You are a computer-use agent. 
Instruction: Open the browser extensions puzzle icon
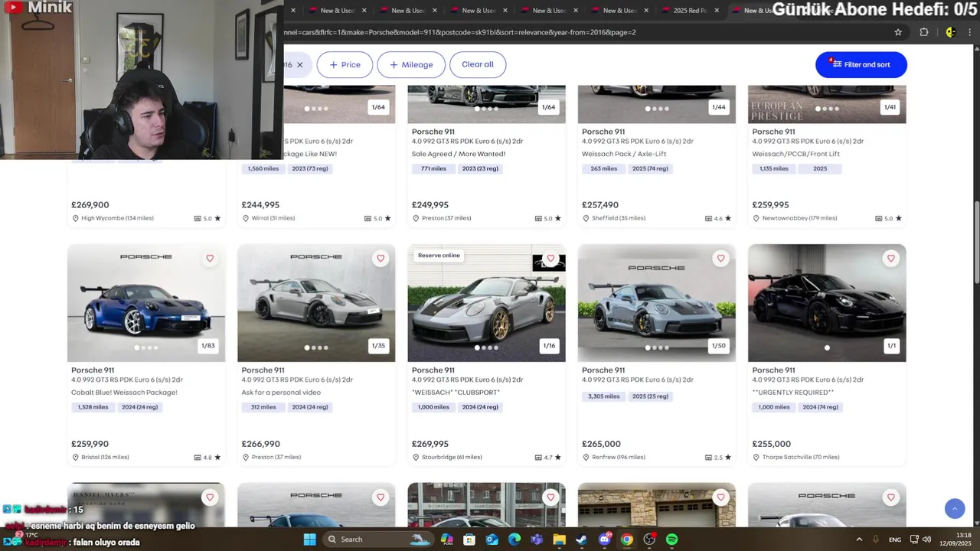click(924, 32)
